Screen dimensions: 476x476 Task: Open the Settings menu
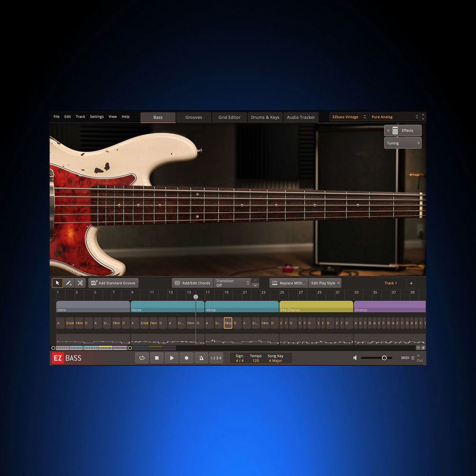(97, 117)
